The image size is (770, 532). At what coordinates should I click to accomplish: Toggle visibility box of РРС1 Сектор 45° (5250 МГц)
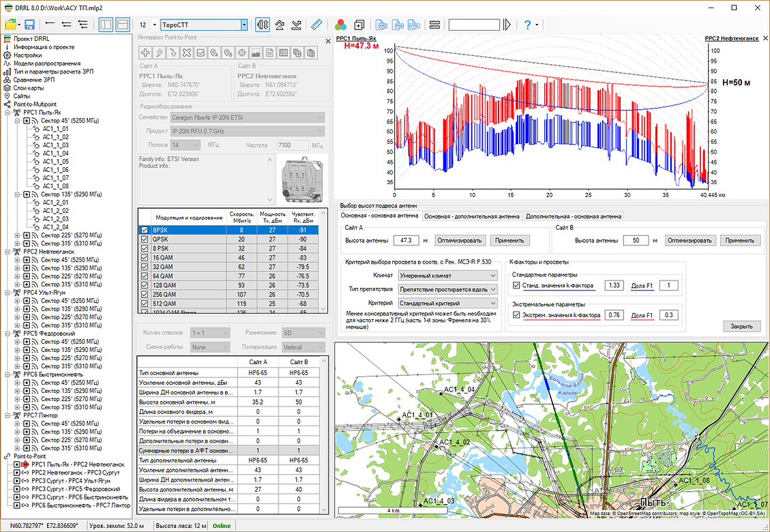tap(26, 120)
